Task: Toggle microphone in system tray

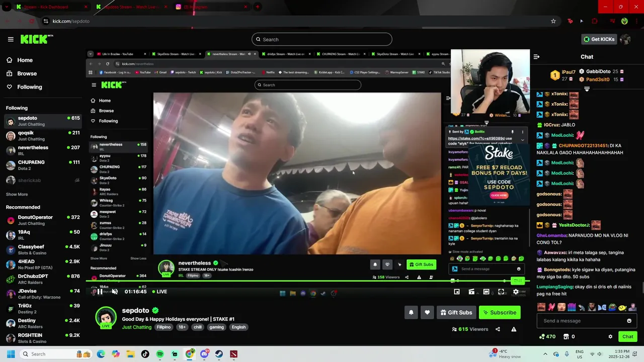Action: click(567, 354)
